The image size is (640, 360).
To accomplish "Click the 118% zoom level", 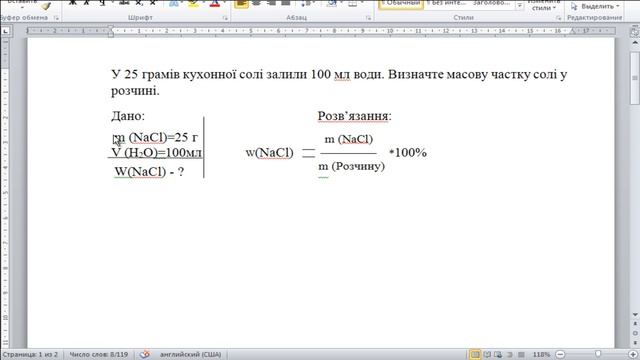I will coord(541,354).
